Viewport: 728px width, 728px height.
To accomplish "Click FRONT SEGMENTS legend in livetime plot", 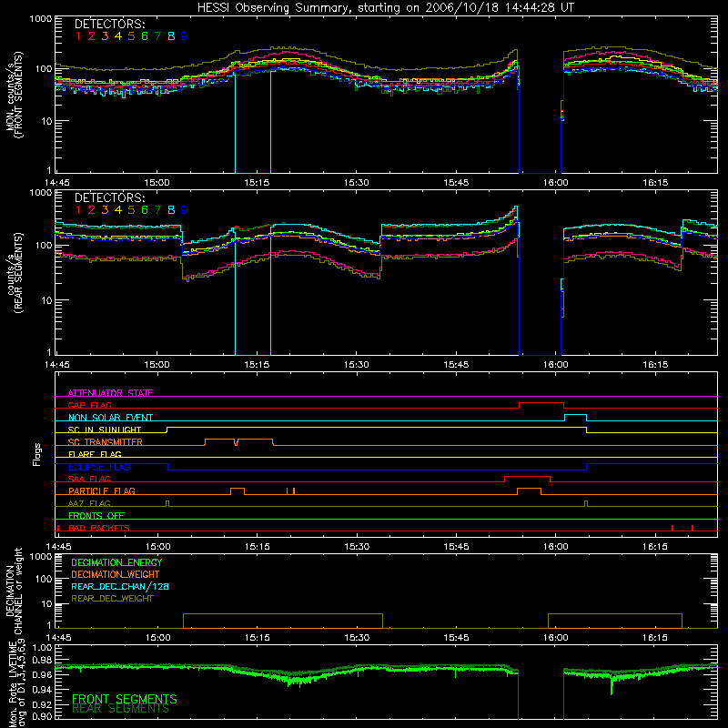I will [x=125, y=699].
